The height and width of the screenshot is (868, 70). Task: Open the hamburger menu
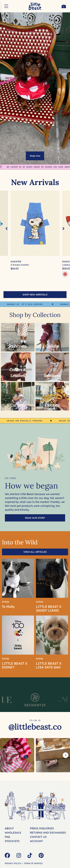point(6,6)
